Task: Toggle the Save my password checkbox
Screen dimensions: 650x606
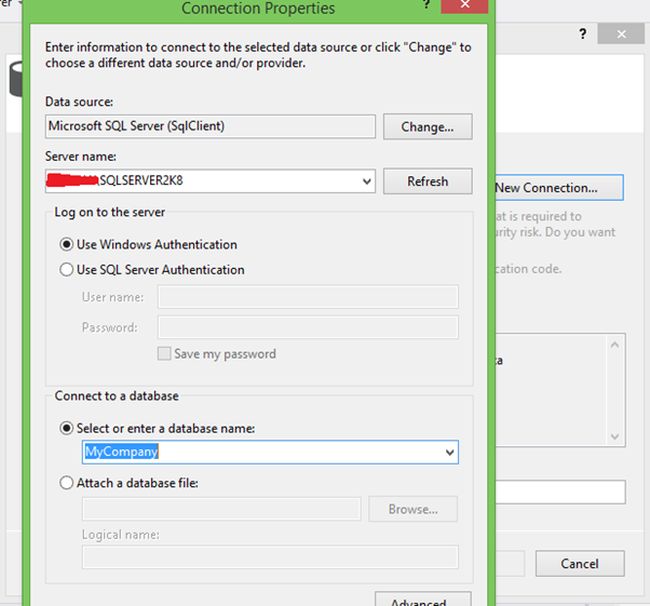Action: click(x=164, y=354)
